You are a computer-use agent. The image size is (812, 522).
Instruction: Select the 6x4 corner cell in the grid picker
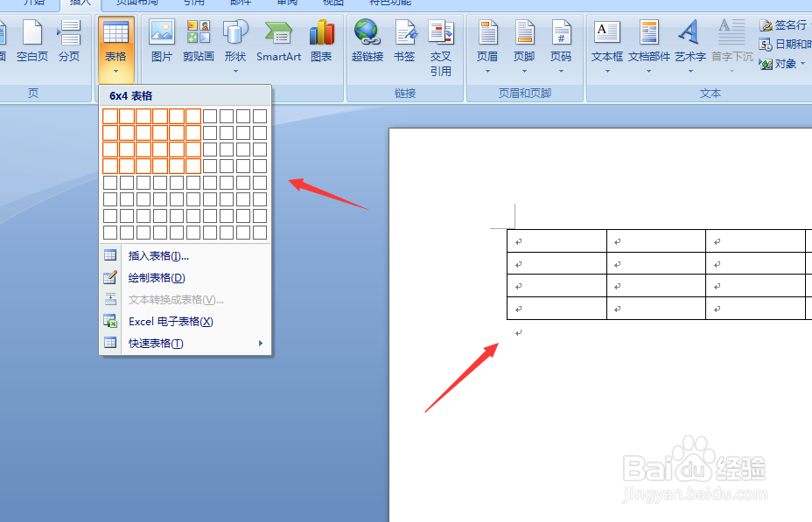193,165
